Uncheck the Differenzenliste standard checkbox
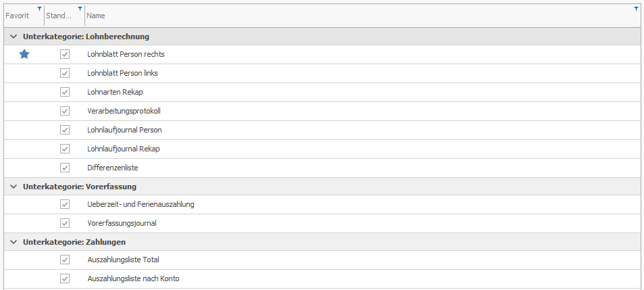644x290 pixels. (x=65, y=168)
